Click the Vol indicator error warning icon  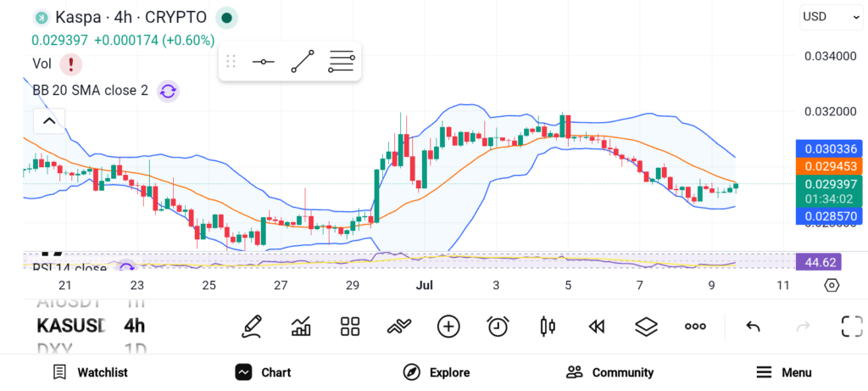point(71,64)
